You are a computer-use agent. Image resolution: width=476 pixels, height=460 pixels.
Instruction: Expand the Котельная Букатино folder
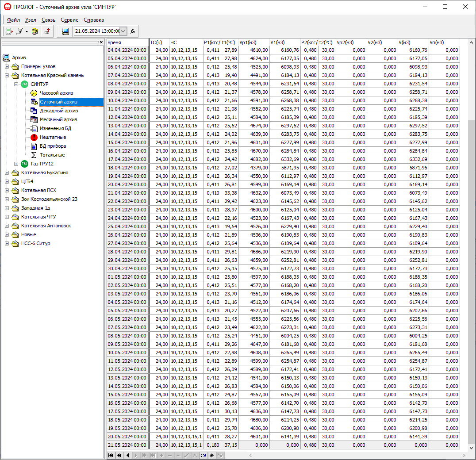pyautogui.click(x=7, y=172)
